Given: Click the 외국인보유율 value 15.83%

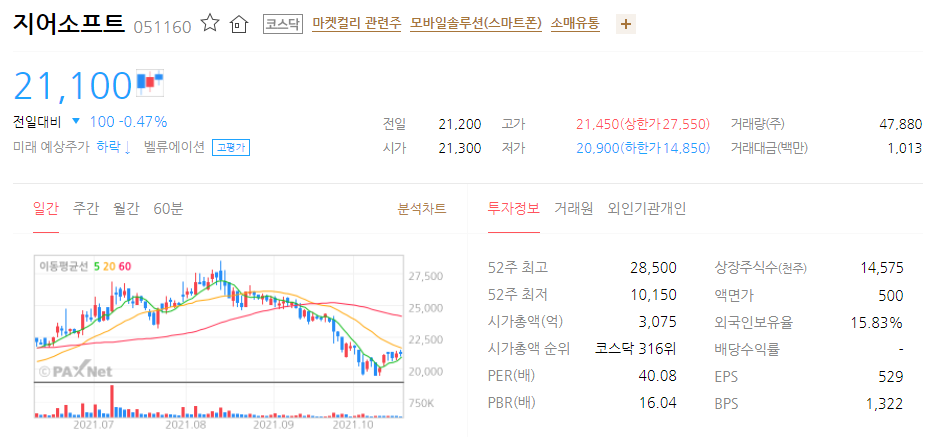Looking at the screenshot, I should 877,323.
